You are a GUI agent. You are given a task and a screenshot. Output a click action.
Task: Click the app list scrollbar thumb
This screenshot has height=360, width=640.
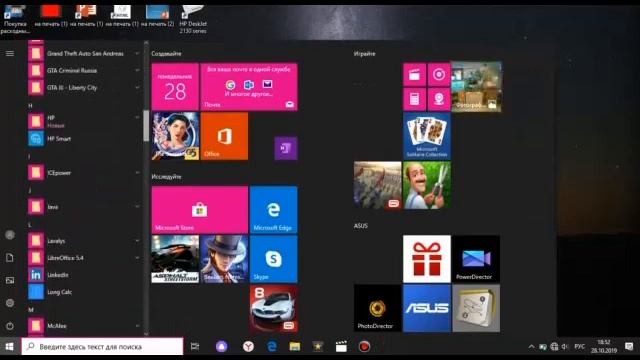146,125
